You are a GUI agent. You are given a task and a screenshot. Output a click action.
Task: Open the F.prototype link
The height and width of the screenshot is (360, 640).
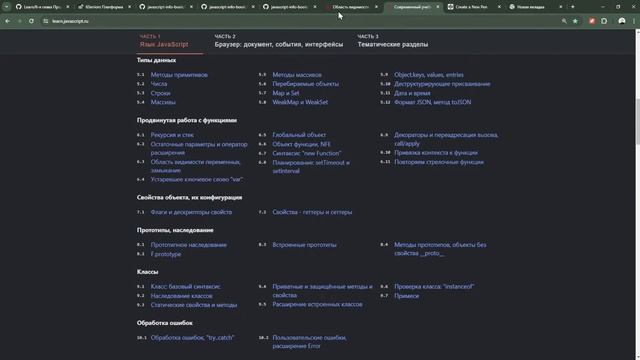tap(166, 254)
